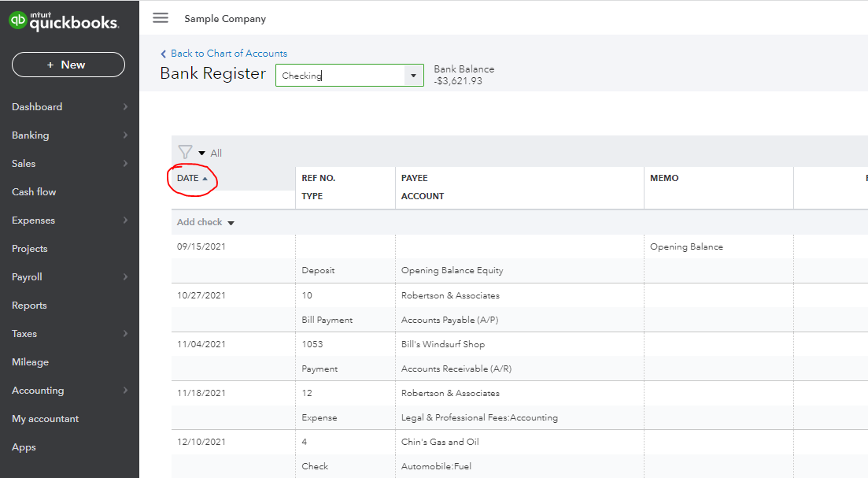The width and height of the screenshot is (868, 478).
Task: Open Apps in the sidebar
Action: click(x=24, y=447)
